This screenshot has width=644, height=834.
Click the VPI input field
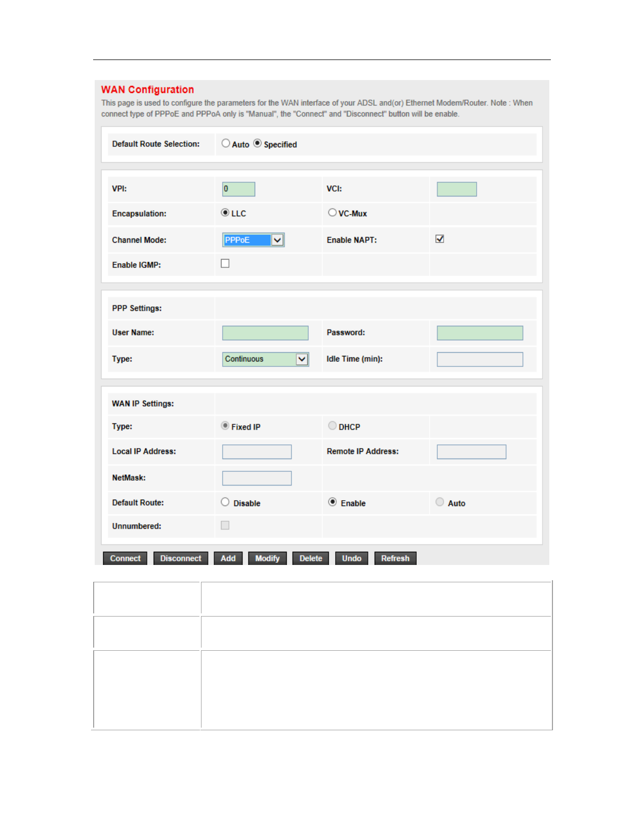(x=239, y=189)
